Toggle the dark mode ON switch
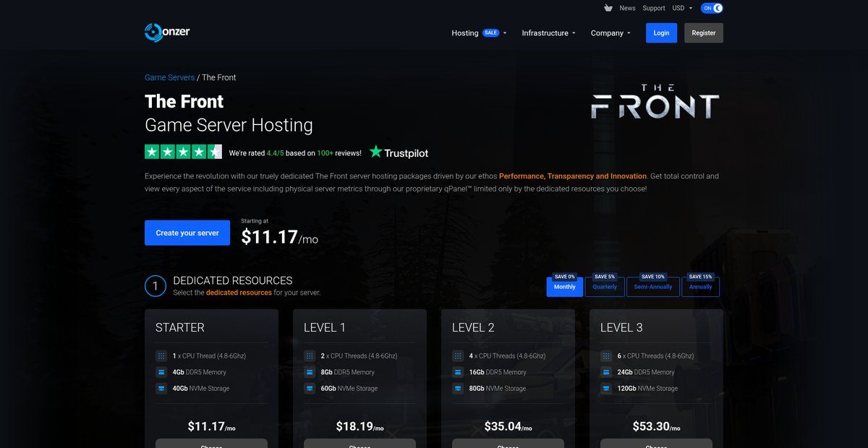868x448 pixels. [x=712, y=8]
